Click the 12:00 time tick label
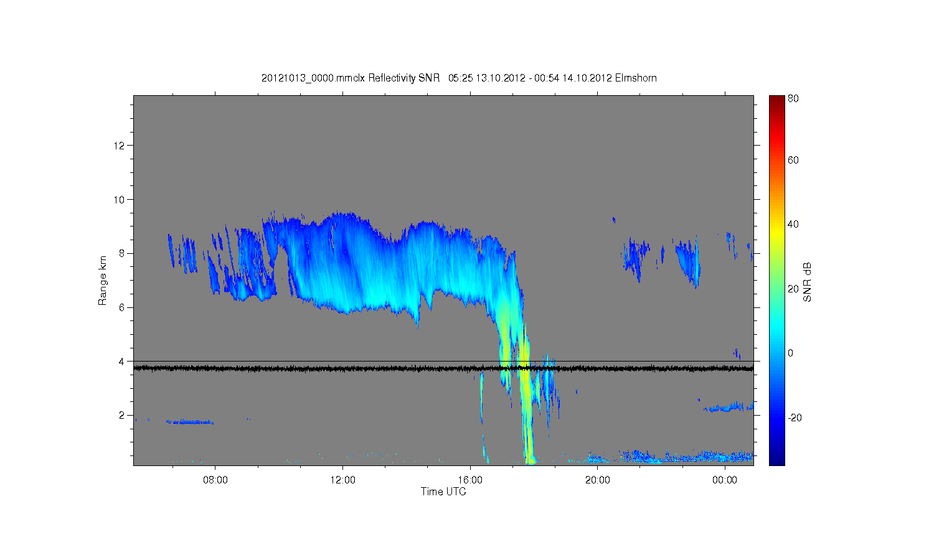This screenshot has width=934, height=560. point(343,480)
